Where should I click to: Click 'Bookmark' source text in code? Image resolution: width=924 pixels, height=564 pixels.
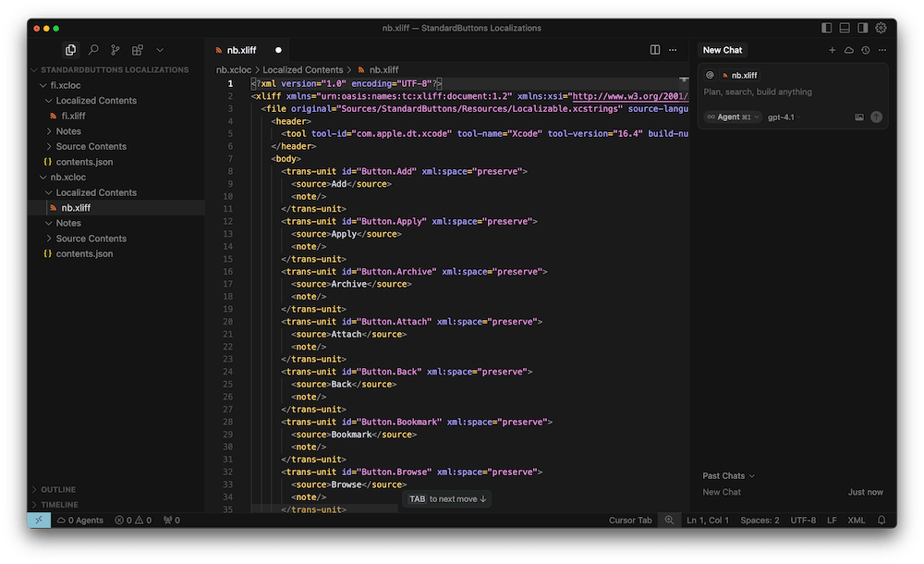coord(351,435)
